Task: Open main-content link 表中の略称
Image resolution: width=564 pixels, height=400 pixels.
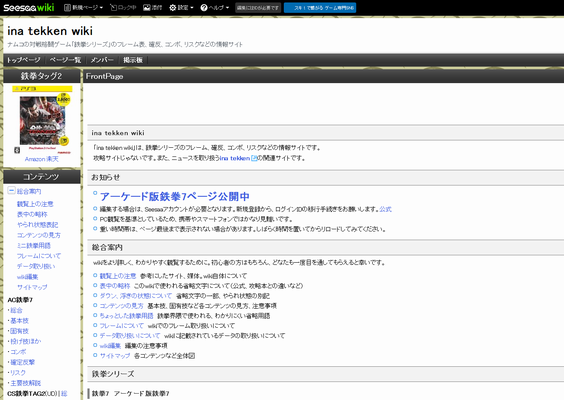Action: (x=115, y=286)
